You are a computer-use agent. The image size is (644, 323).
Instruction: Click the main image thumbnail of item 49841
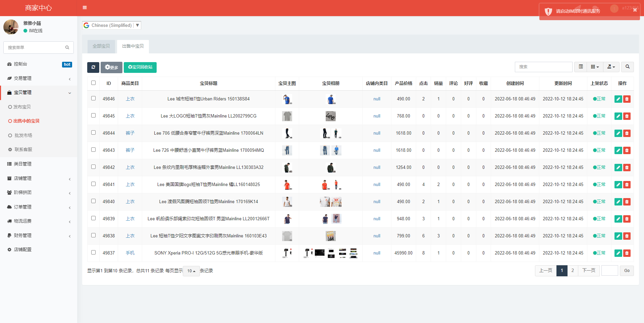(x=287, y=185)
